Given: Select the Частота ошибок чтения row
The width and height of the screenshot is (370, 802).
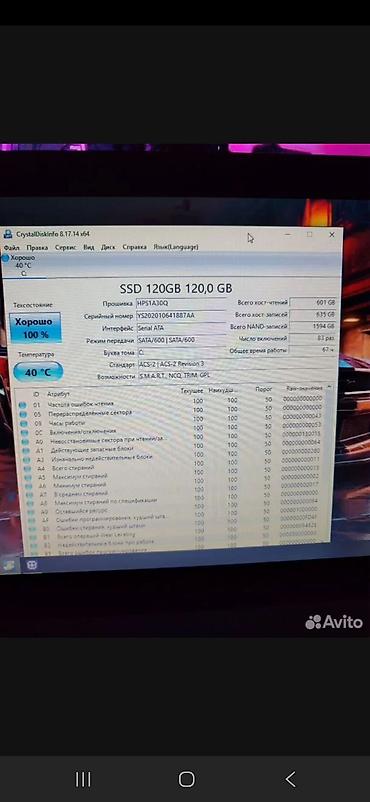Looking at the screenshot, I should pos(171,402).
